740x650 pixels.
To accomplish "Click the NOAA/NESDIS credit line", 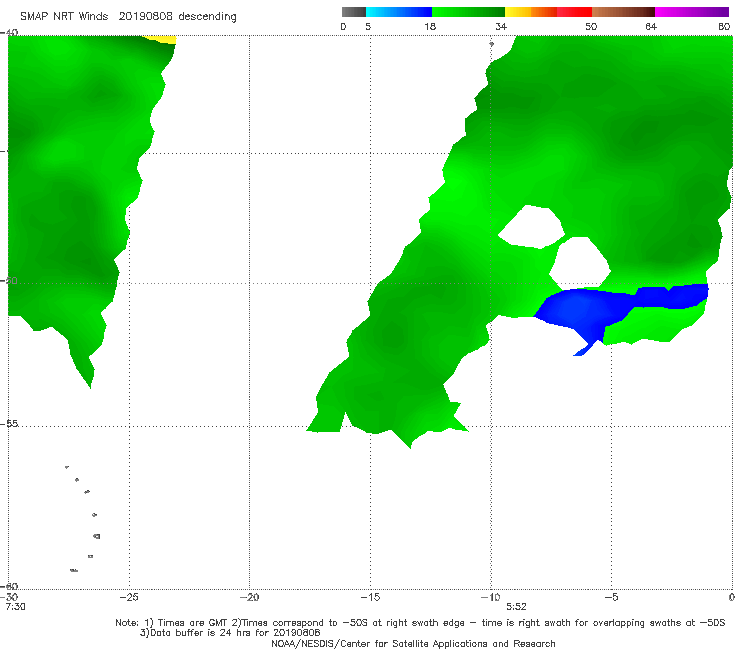I will click(x=413, y=643).
